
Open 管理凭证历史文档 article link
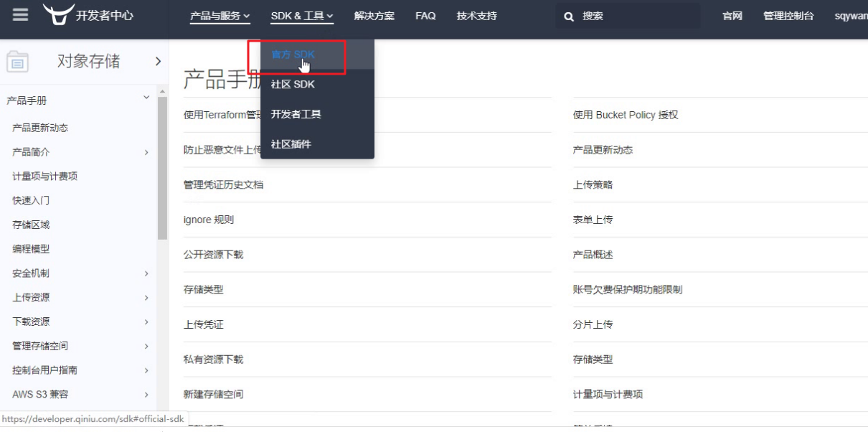tap(223, 184)
